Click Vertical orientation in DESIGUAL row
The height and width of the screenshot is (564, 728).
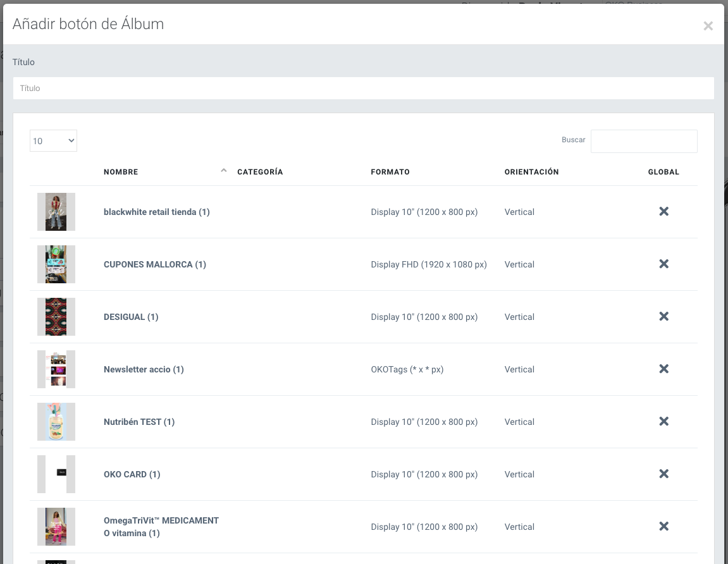pos(519,317)
